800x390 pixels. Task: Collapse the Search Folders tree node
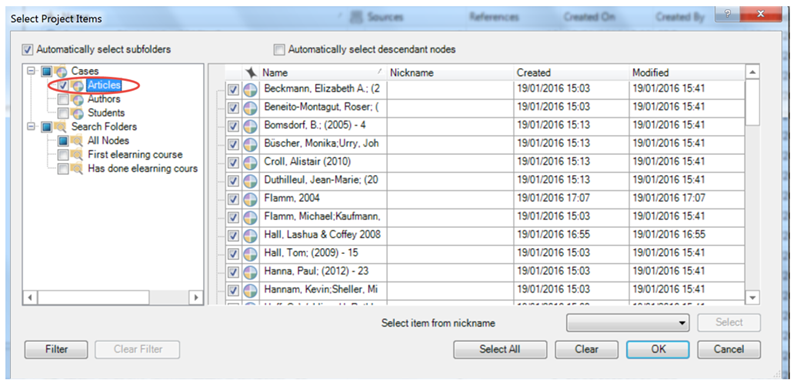32,127
